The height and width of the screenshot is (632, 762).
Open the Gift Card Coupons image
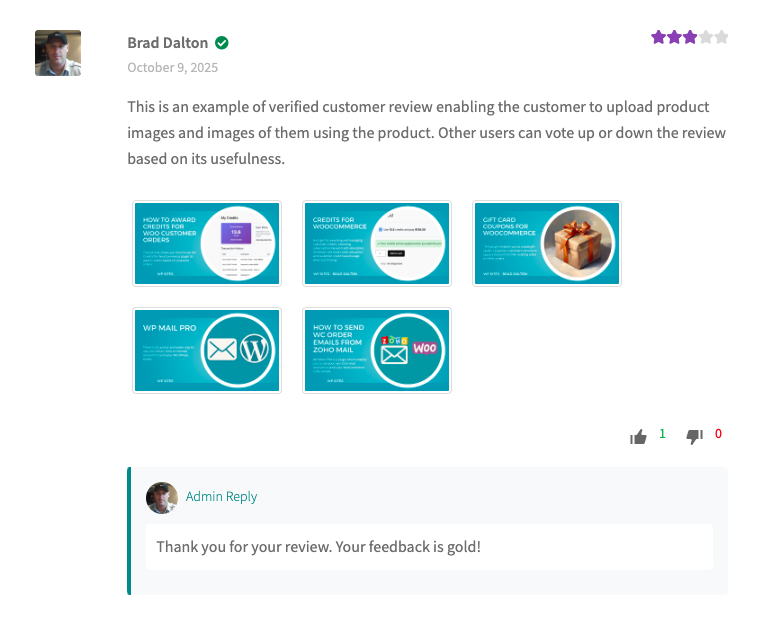[547, 244]
